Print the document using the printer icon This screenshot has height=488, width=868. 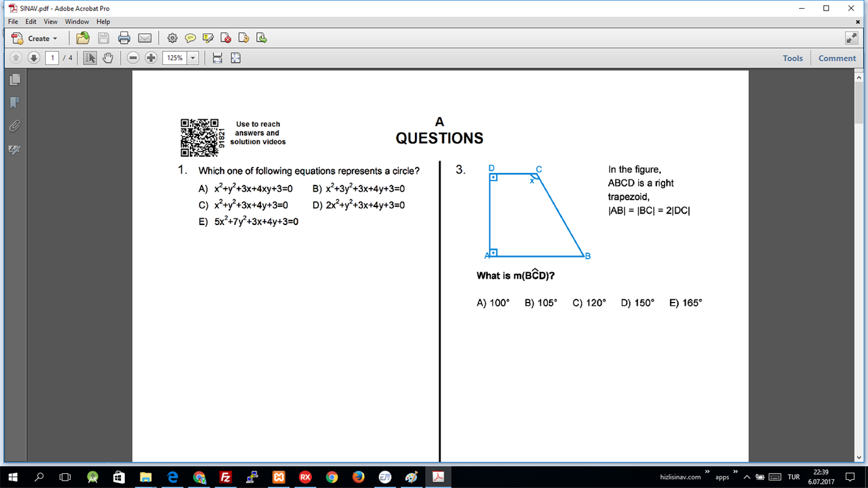pos(124,38)
